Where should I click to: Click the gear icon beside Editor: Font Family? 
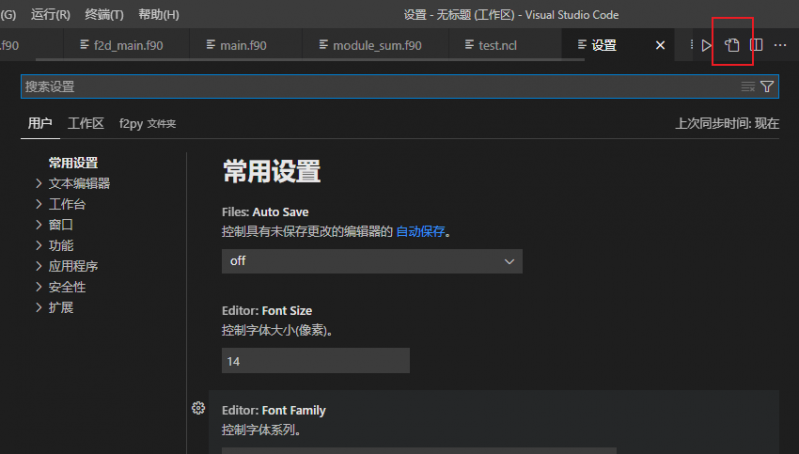(198, 408)
